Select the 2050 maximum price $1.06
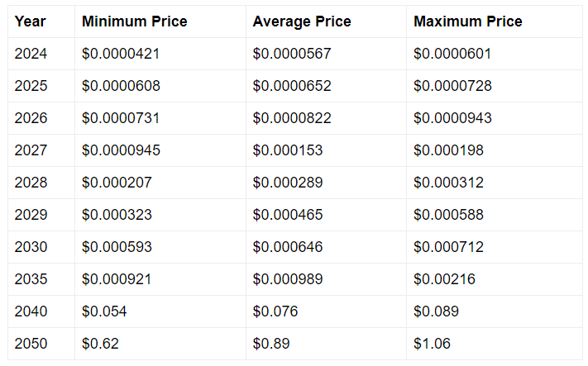 click(x=432, y=344)
